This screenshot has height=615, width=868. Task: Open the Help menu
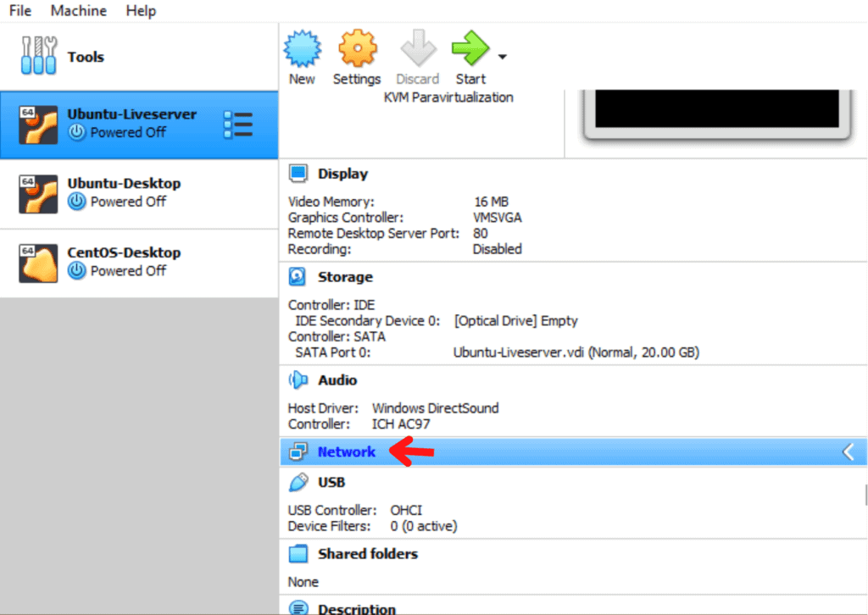click(140, 11)
